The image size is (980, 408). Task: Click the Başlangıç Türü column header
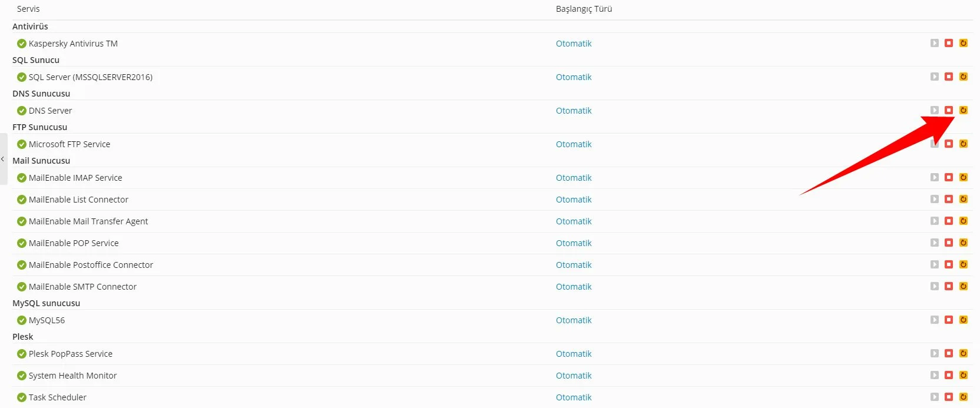[584, 9]
